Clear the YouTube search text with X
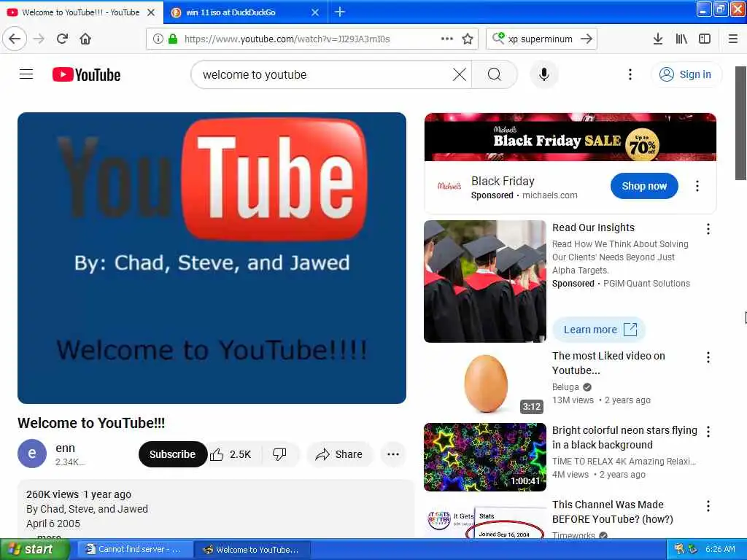 coord(460,75)
